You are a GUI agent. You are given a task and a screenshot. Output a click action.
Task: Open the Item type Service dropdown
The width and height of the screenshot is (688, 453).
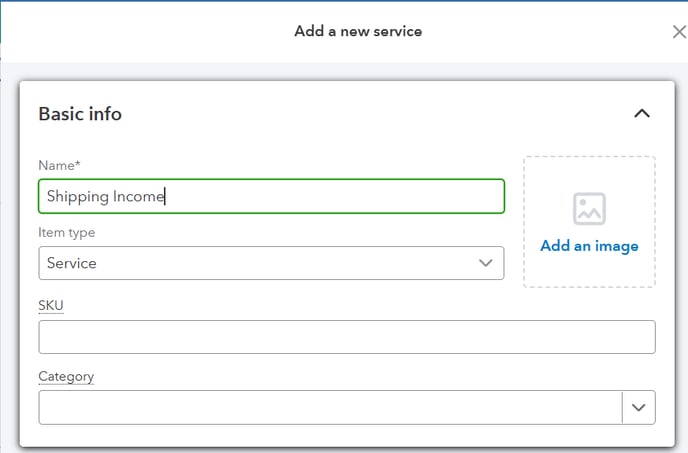coord(270,263)
